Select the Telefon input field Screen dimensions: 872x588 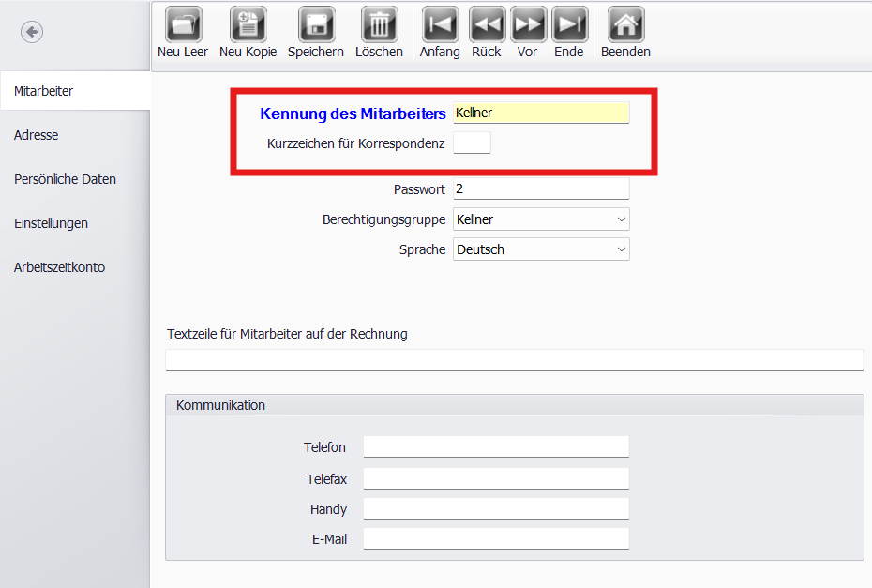coord(496,446)
